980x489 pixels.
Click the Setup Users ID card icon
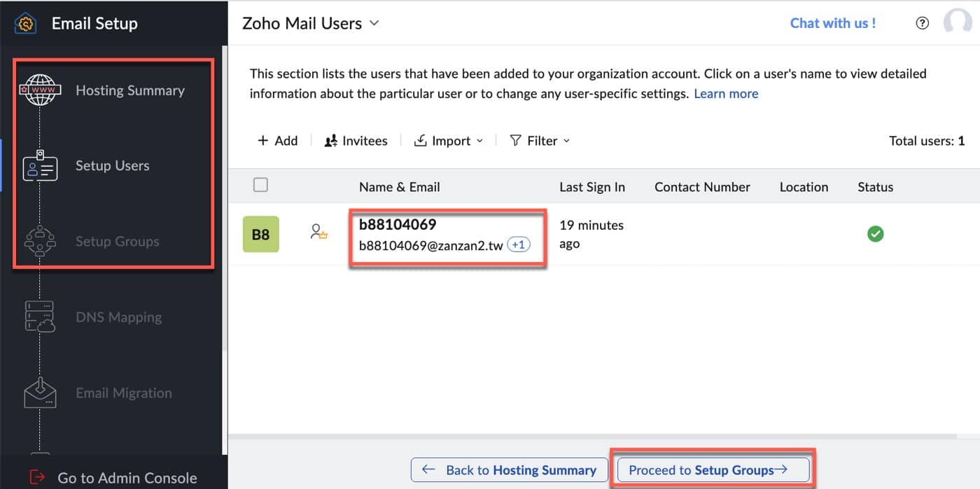coord(40,165)
